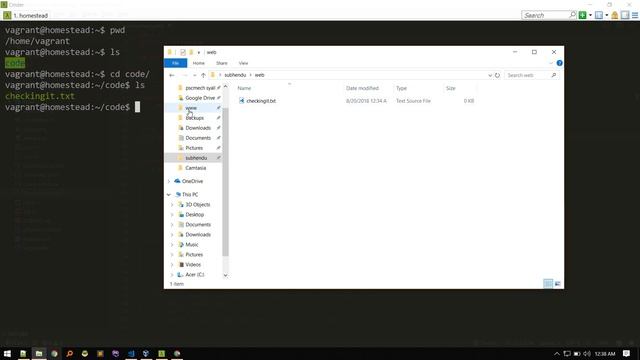Click the Up one level arrow in Explorer
Viewport: 640px width, 360px height.
203,75
